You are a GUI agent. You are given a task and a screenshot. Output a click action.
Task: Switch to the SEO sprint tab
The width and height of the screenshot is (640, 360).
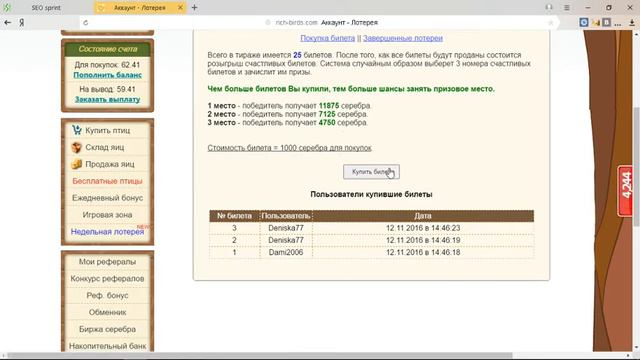coord(46,8)
